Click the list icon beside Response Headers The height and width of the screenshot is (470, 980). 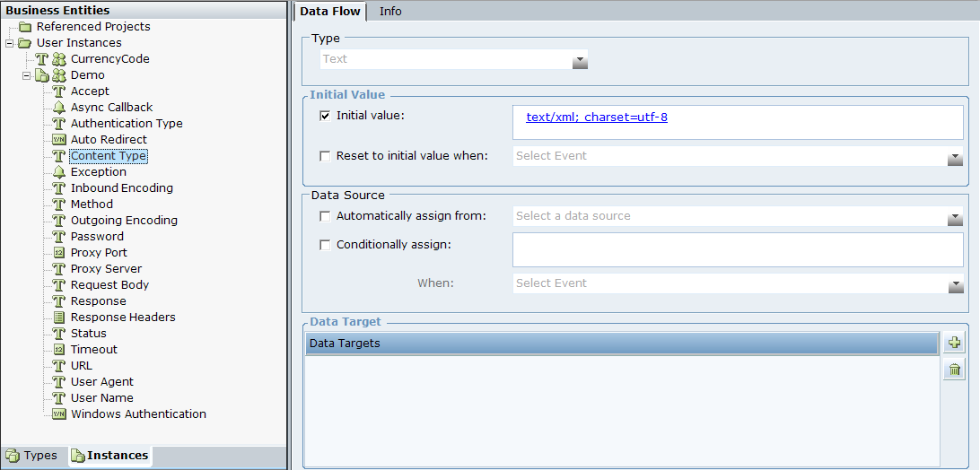(x=59, y=318)
